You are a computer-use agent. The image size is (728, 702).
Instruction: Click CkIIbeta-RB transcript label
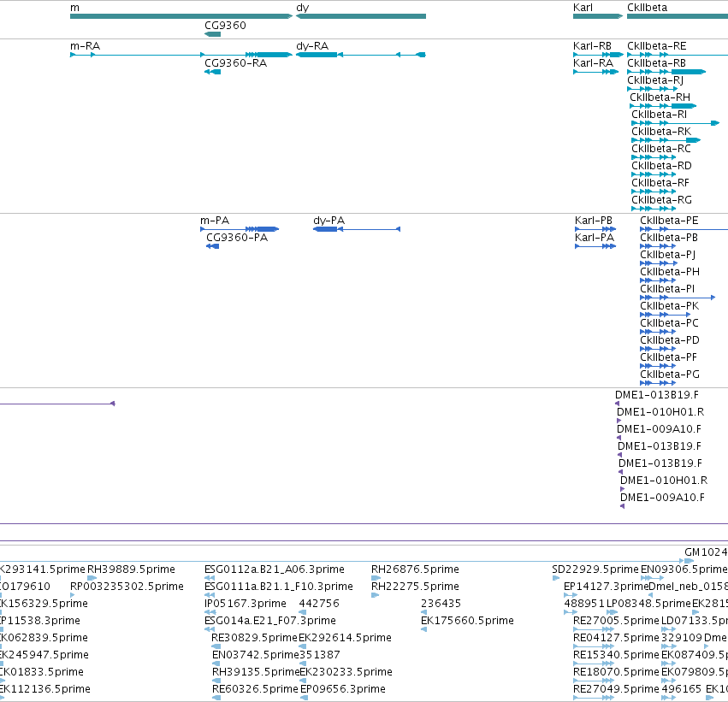tap(656, 63)
